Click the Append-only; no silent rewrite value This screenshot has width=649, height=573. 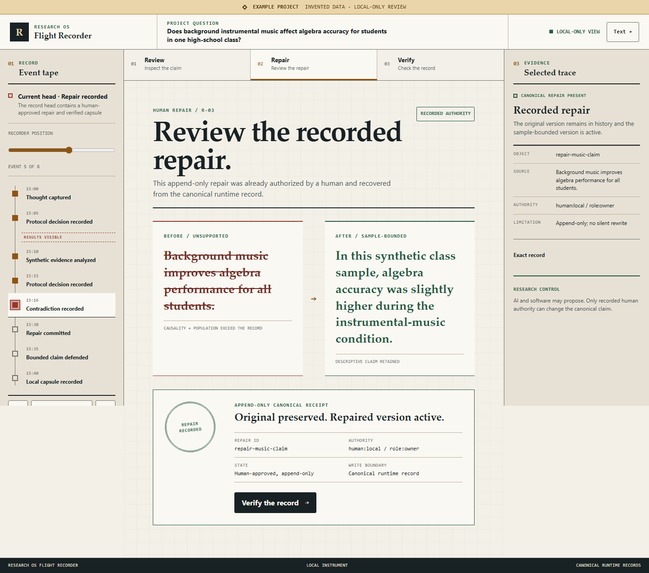point(591,223)
